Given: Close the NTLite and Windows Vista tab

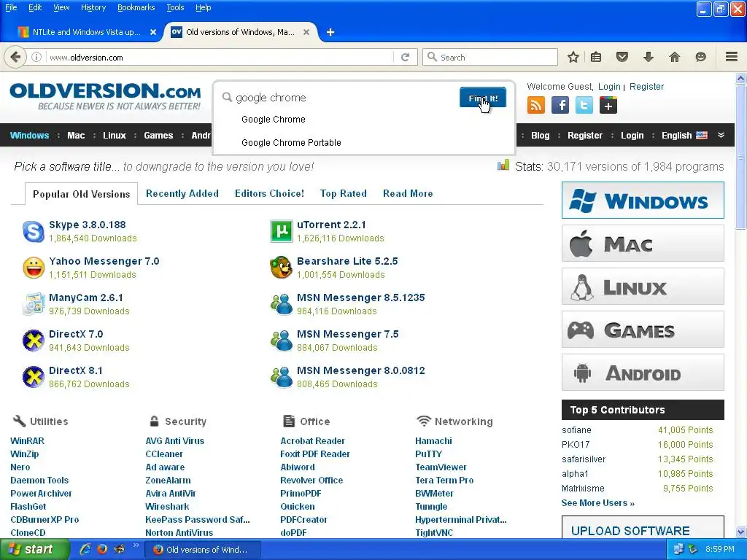Looking at the screenshot, I should pos(153,32).
